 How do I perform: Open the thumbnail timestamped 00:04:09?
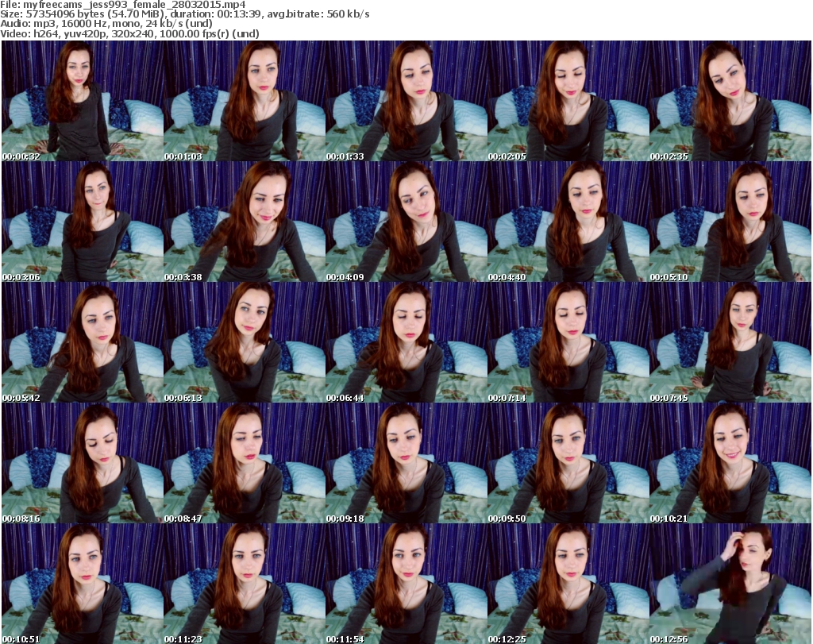pyautogui.click(x=406, y=222)
